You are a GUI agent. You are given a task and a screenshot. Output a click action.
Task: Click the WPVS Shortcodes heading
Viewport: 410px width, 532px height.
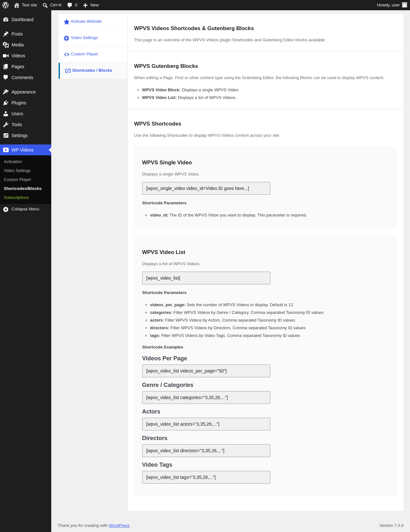158,124
